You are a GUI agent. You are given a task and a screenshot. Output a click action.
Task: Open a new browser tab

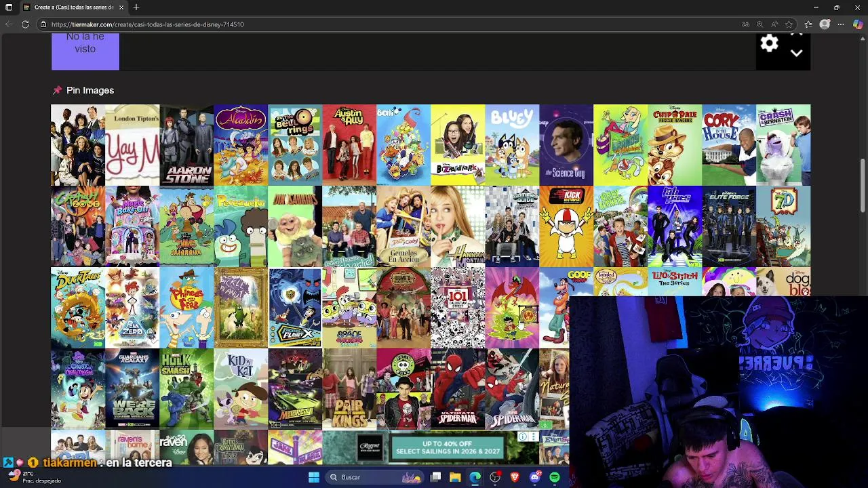coord(136,7)
